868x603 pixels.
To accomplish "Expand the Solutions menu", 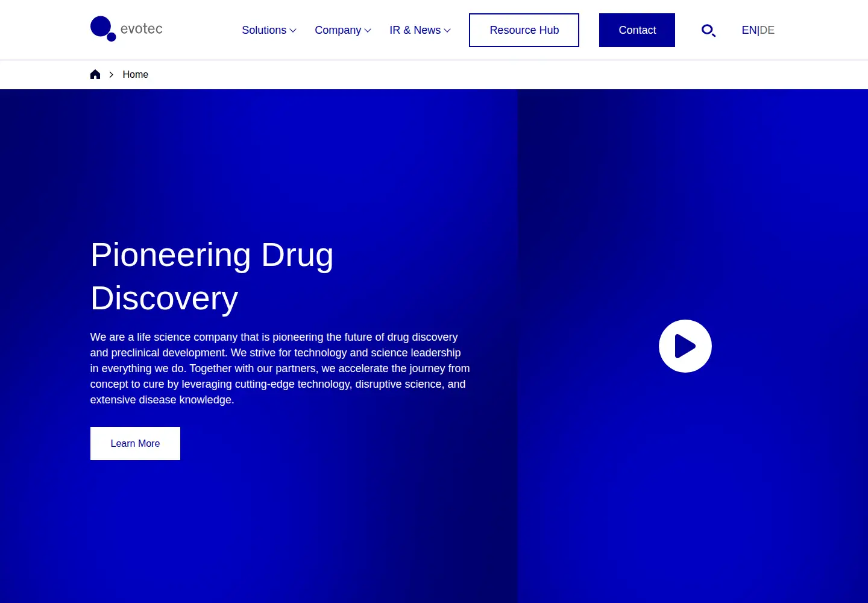I will (x=269, y=30).
